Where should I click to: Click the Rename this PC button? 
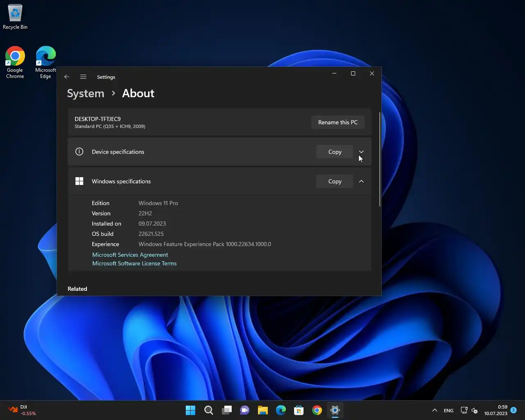click(x=338, y=122)
